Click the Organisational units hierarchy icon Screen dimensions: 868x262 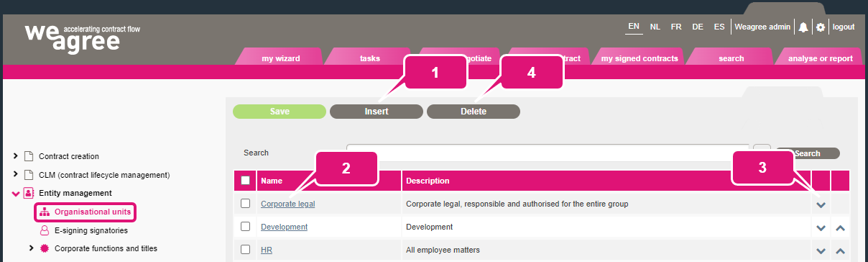(x=45, y=212)
